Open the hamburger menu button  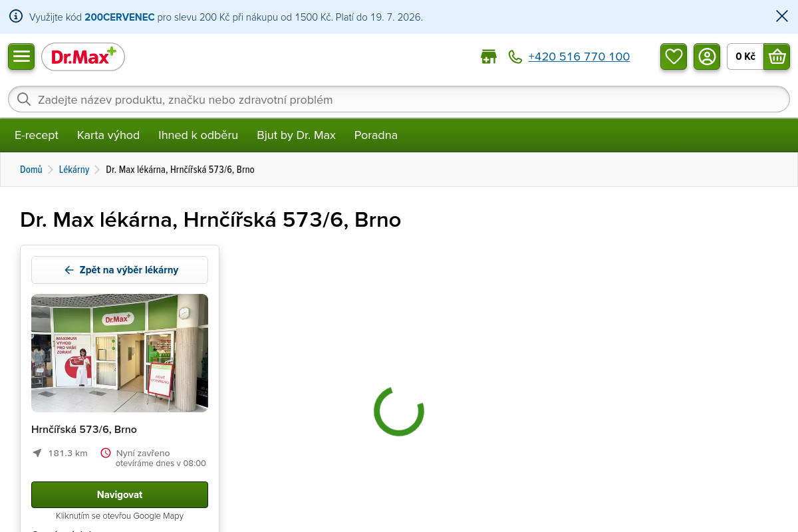tap(21, 57)
